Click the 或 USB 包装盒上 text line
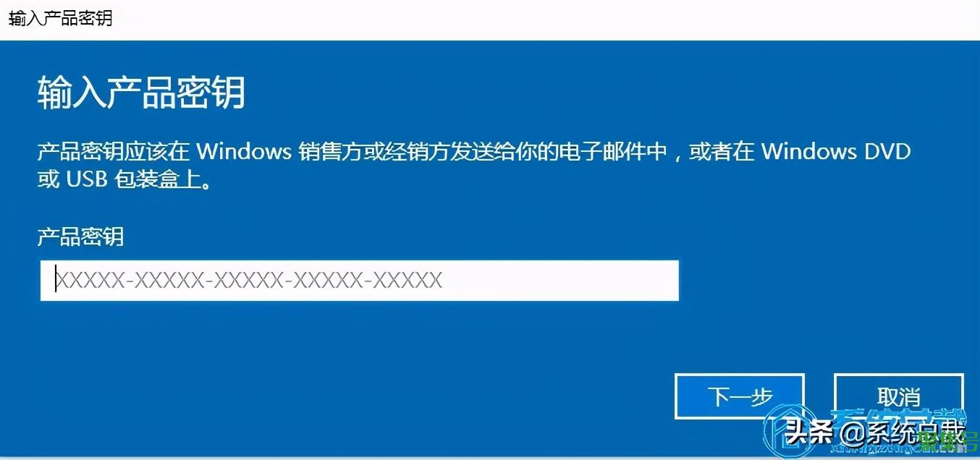 [124, 179]
